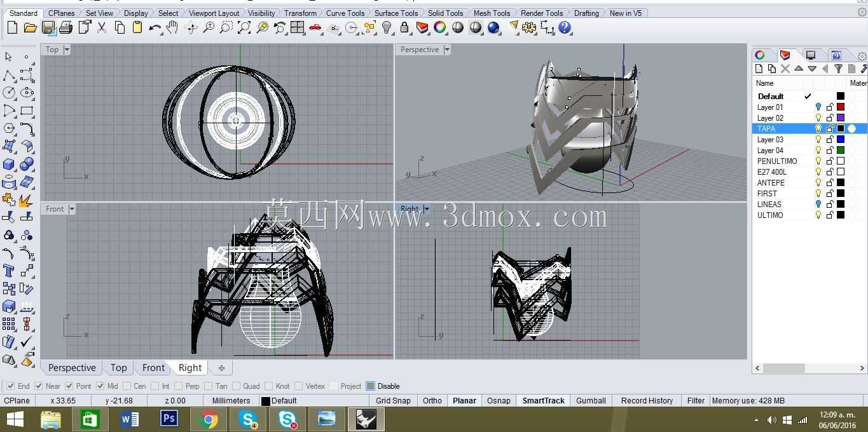Select the arrow pointer tool
This screenshot has height=432, width=868.
click(9, 57)
